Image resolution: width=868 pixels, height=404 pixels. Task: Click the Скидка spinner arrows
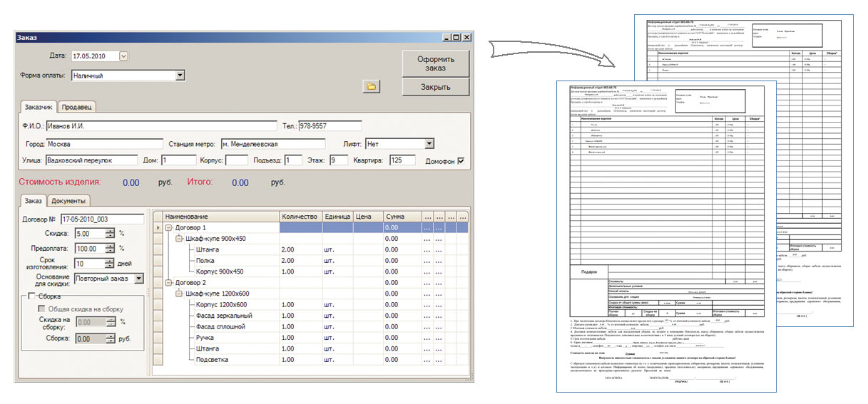click(109, 233)
